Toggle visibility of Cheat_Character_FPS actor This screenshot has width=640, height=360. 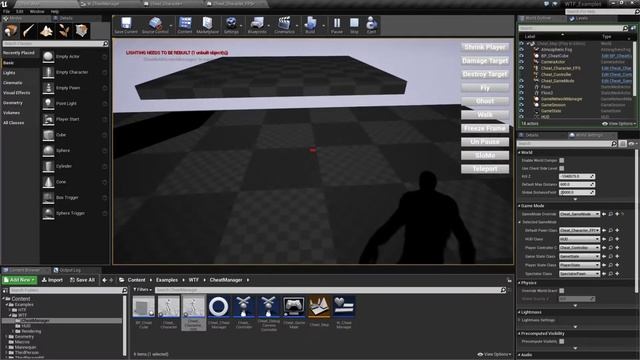[521, 68]
